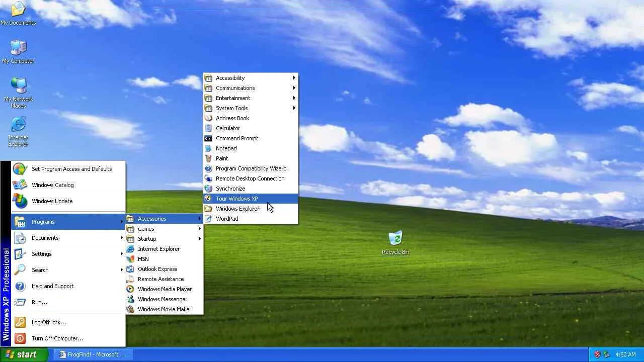Click the Help and Support question icon
The width and height of the screenshot is (644, 362).
(x=20, y=286)
